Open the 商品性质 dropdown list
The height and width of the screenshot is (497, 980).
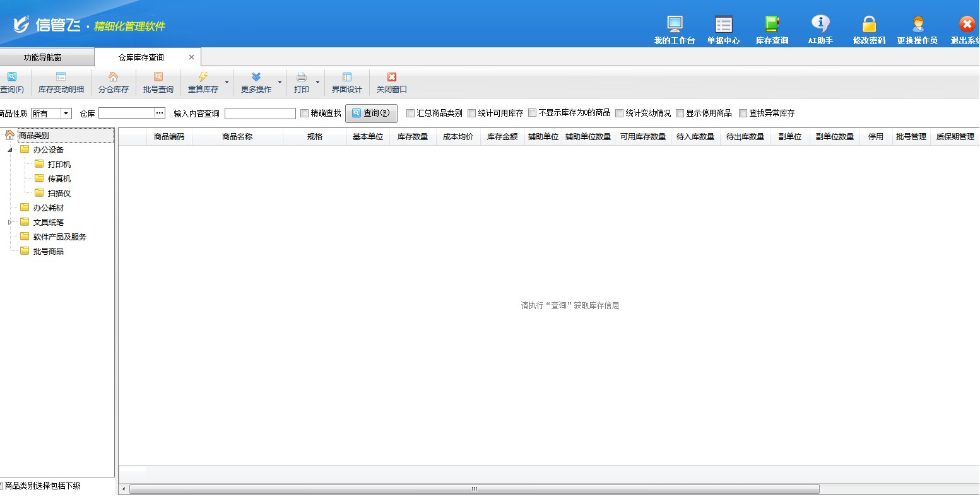(x=66, y=114)
